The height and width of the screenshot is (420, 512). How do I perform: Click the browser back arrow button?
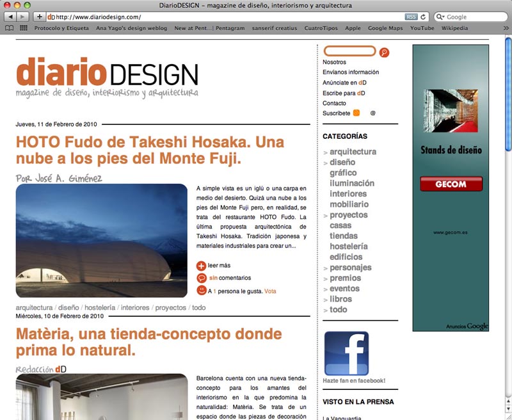[x=9, y=17]
